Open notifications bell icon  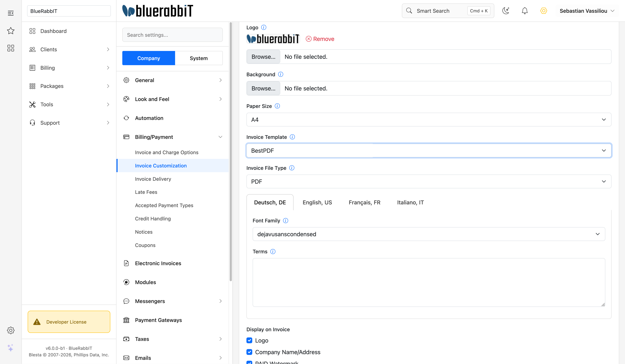click(x=525, y=11)
